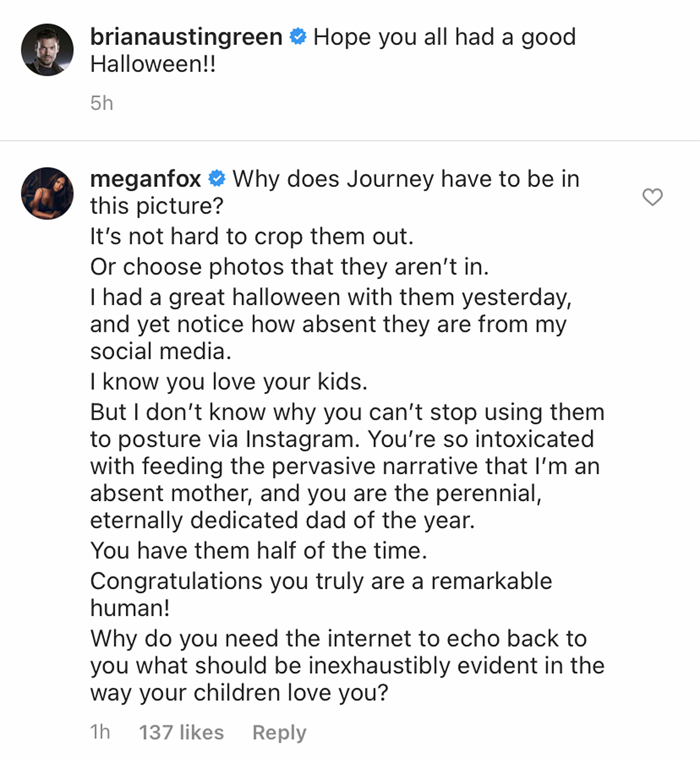
Task: Click the 1h timestamp under the comment
Action: 100,732
